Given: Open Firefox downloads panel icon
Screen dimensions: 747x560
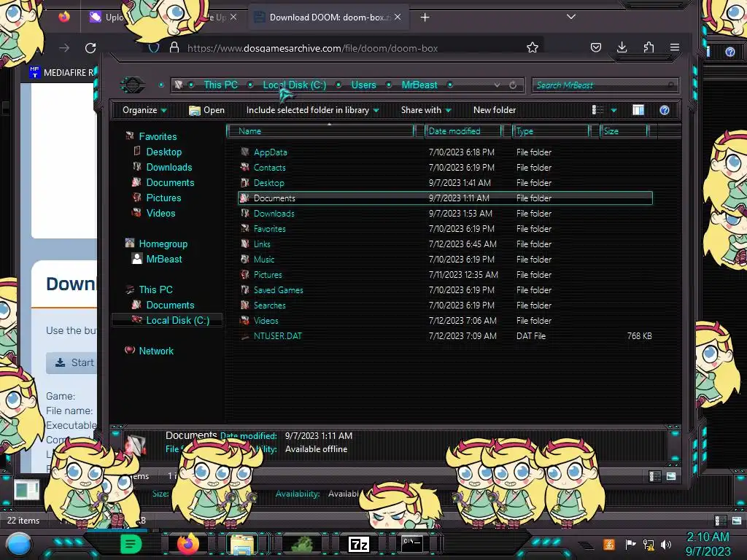Looking at the screenshot, I should [x=622, y=47].
